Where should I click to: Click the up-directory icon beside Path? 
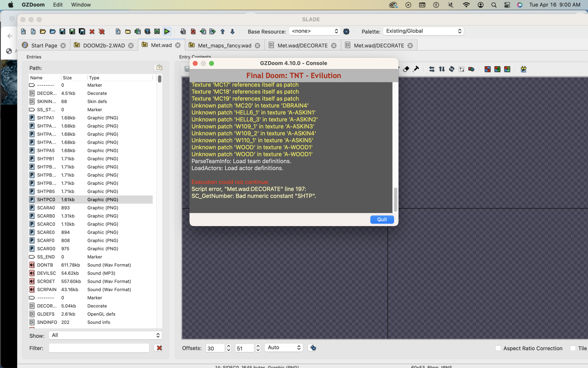[159, 67]
